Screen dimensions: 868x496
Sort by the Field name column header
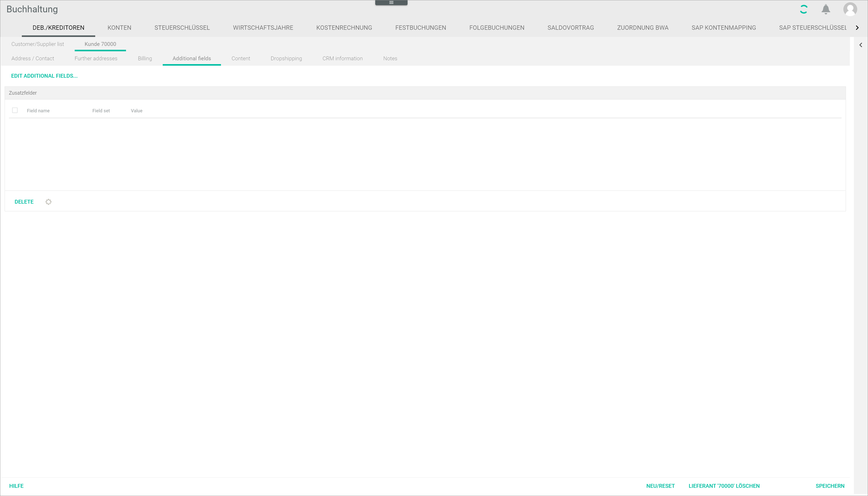38,111
